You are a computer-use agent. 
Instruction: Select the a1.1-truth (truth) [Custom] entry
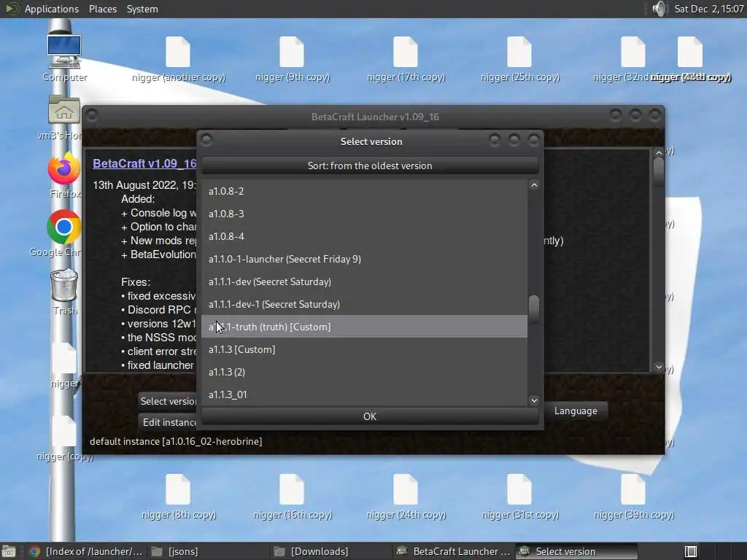click(x=364, y=327)
